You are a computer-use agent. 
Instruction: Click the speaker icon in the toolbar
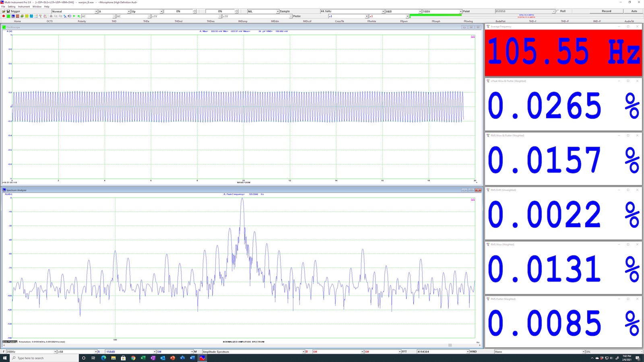click(70, 16)
